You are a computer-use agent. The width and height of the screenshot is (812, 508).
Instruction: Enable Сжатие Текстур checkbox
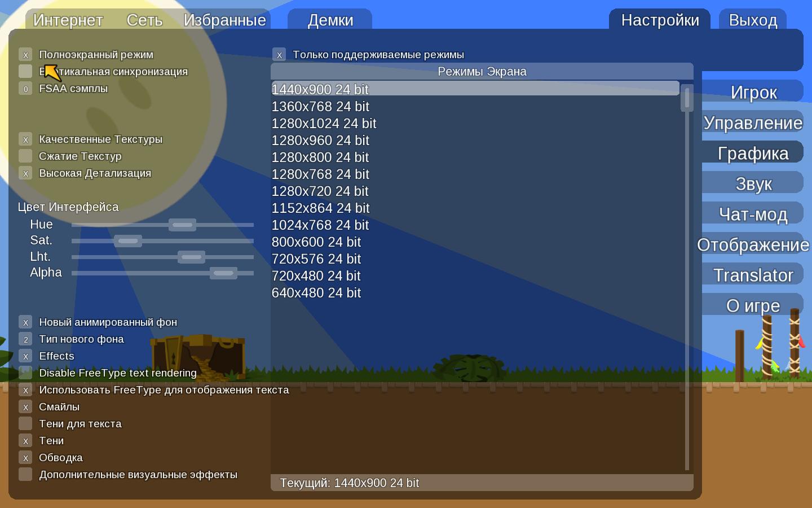pos(25,156)
